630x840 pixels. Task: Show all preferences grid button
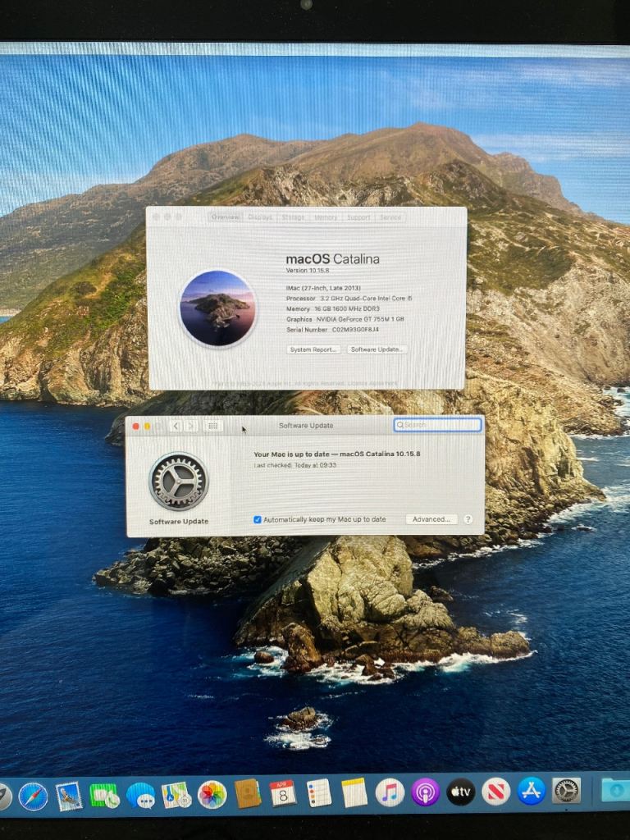(212, 426)
